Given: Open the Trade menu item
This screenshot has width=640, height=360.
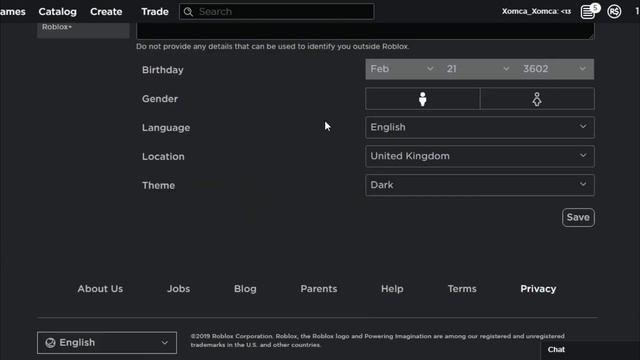Looking at the screenshot, I should (x=155, y=11).
